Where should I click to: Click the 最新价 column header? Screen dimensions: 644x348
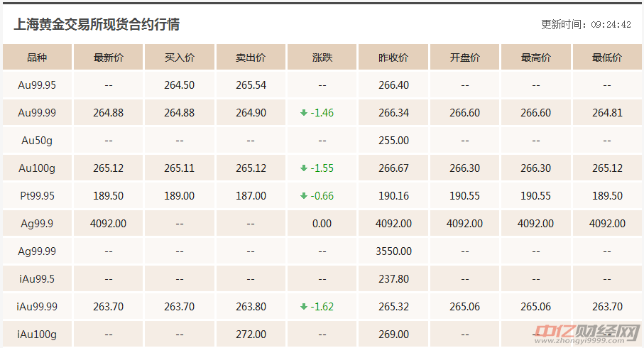(x=109, y=58)
